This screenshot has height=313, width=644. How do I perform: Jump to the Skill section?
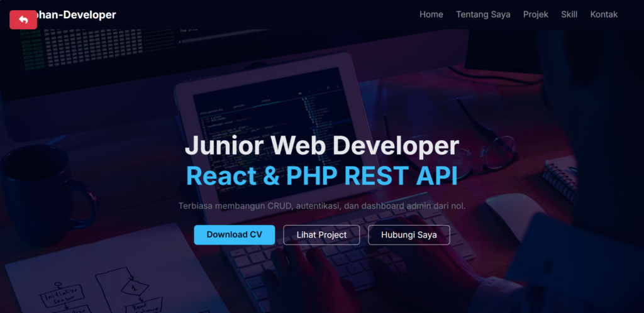point(569,14)
